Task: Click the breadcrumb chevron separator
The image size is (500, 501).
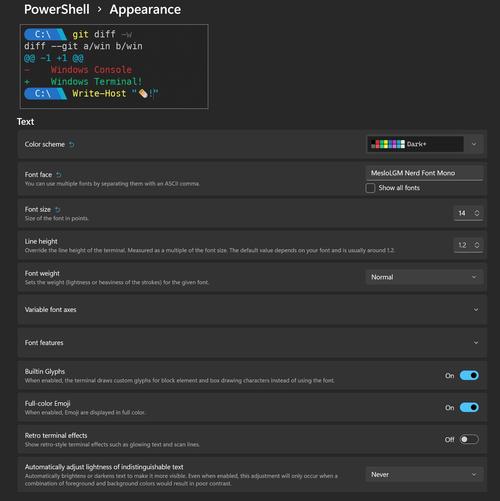Action: [99, 10]
